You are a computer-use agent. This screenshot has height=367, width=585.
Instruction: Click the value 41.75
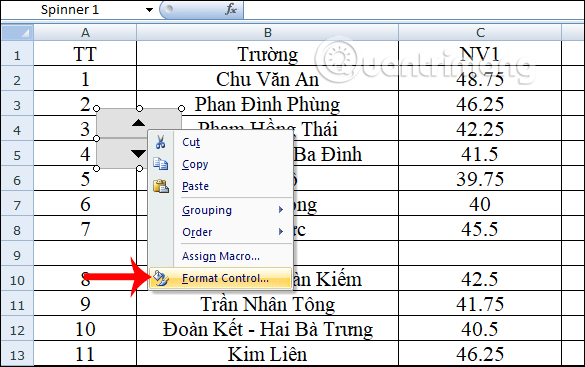pyautogui.click(x=480, y=303)
